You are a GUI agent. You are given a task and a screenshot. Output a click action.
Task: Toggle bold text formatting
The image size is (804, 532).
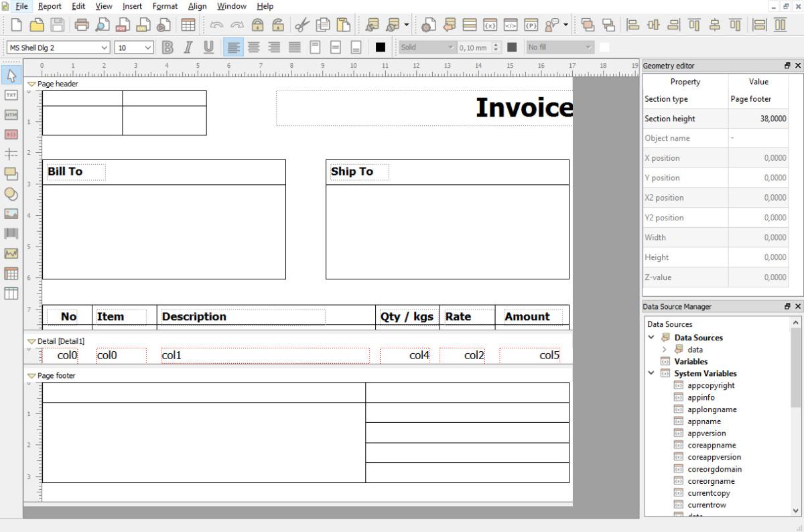coord(167,47)
